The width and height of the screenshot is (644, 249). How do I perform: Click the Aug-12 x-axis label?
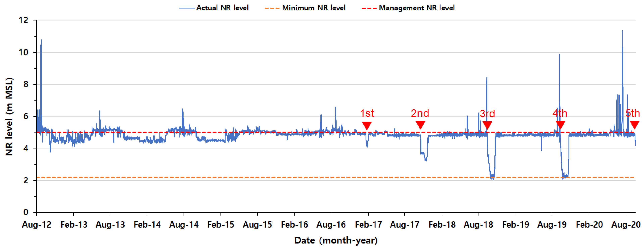tap(37, 225)
